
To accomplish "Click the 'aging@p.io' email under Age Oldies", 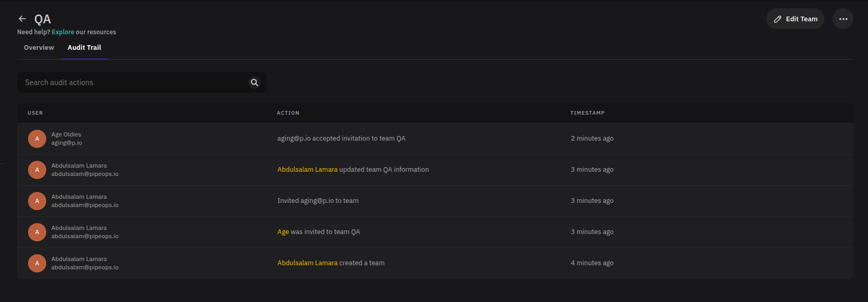I will point(66,143).
